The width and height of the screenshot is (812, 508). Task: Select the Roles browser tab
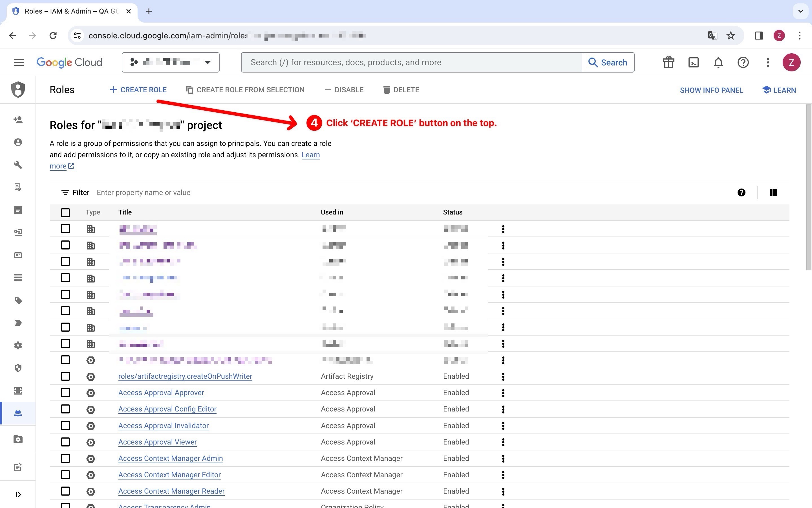pos(72,11)
